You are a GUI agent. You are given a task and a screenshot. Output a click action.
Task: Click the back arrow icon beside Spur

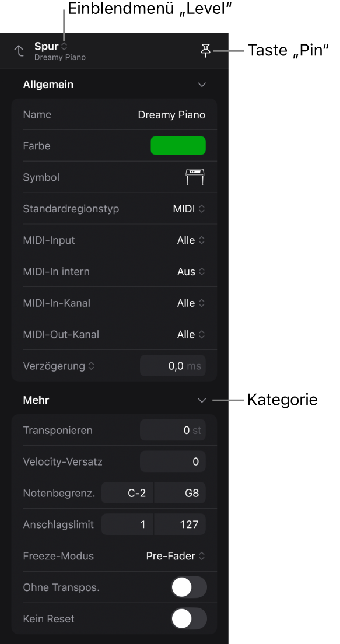[x=19, y=51]
